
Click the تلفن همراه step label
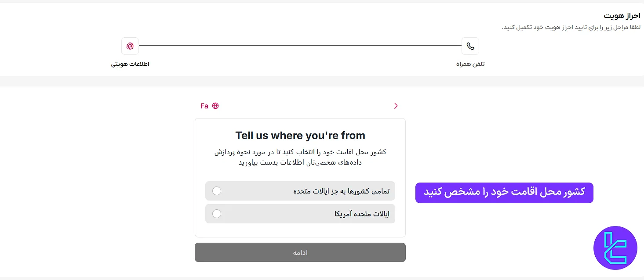(470, 64)
